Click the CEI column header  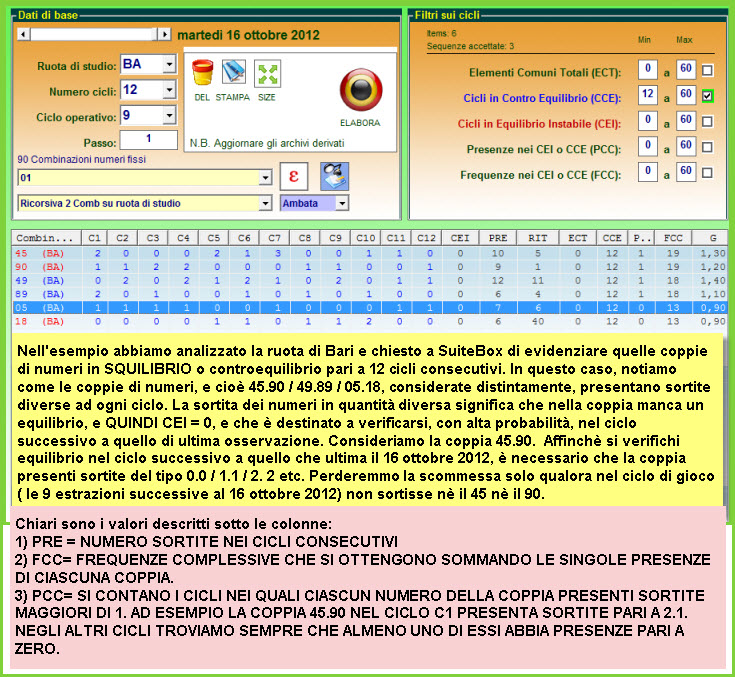[460, 238]
